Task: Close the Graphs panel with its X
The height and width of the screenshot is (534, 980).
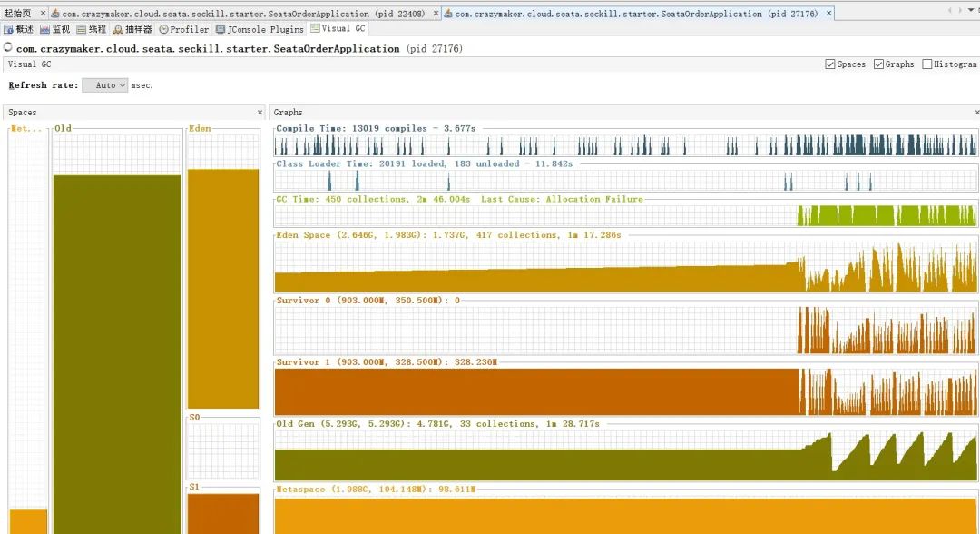Action: tap(975, 112)
